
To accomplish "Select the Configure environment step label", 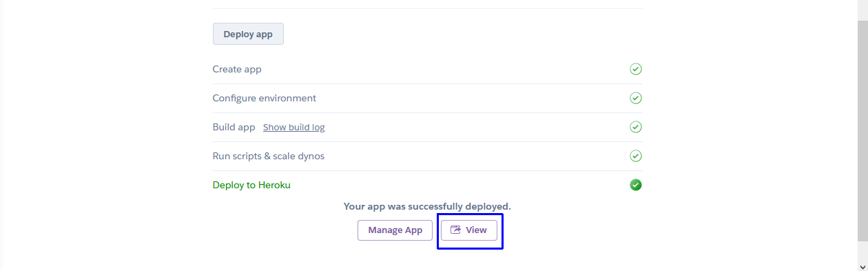I will coord(265,98).
